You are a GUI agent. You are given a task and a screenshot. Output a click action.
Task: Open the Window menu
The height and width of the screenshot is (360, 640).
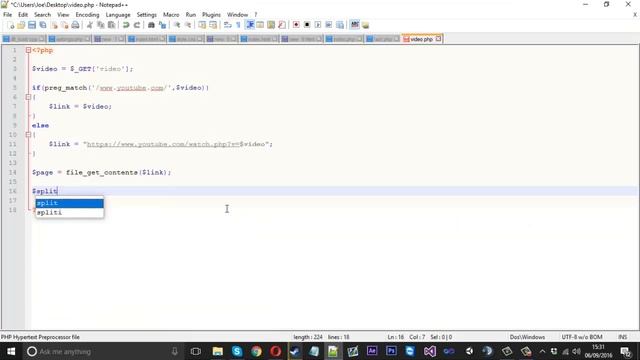(237, 15)
